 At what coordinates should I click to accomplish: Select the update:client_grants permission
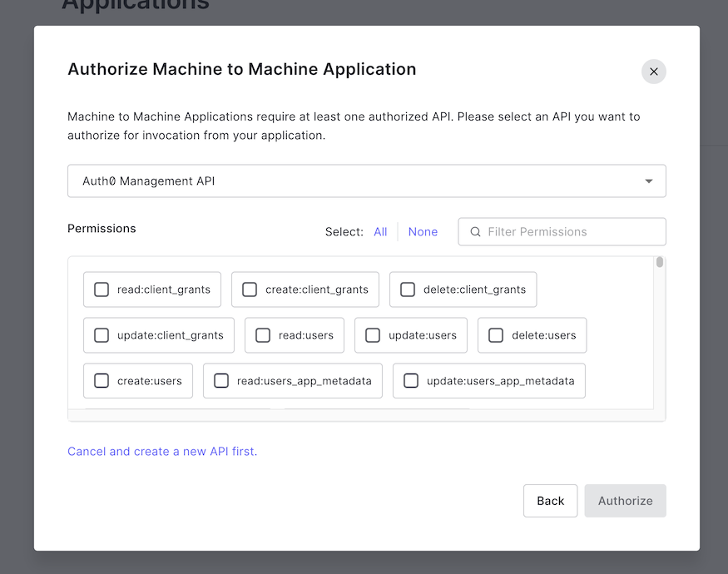pyautogui.click(x=102, y=335)
